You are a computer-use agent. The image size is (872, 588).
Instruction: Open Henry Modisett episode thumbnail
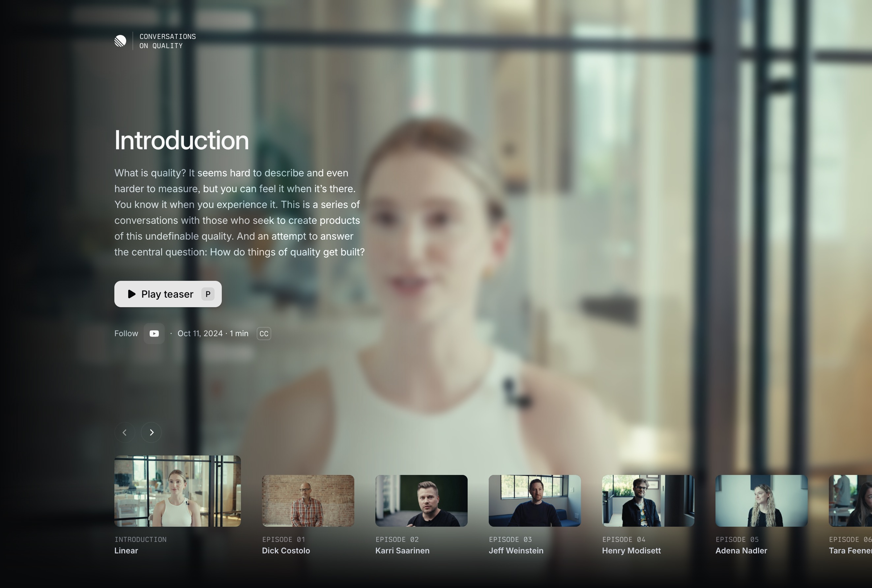click(x=648, y=501)
